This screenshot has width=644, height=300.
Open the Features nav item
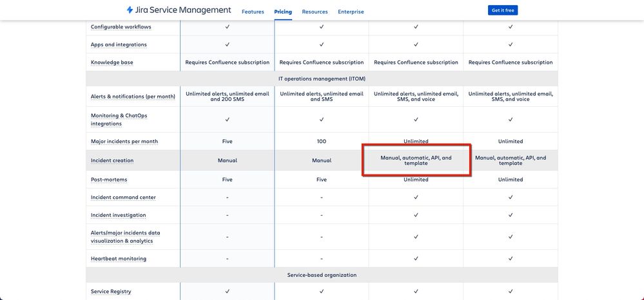pyautogui.click(x=253, y=12)
